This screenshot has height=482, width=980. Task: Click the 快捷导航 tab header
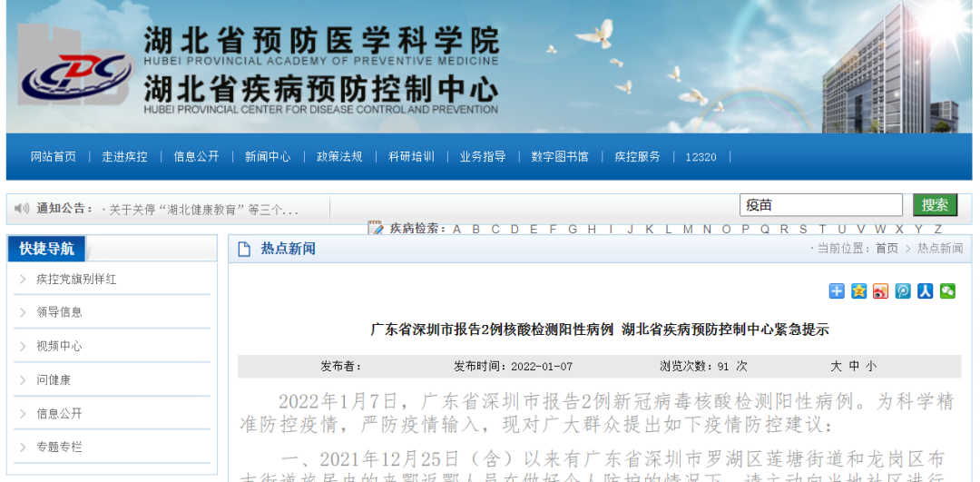click(x=46, y=249)
